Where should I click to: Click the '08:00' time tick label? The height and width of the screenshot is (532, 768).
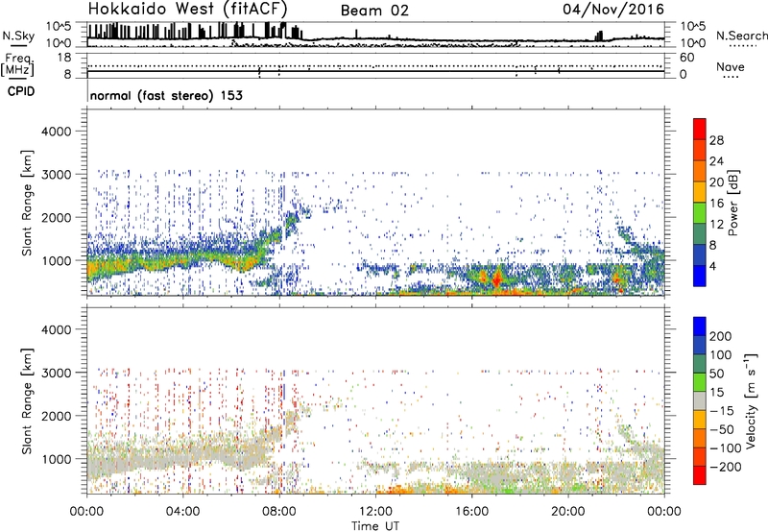[279, 512]
